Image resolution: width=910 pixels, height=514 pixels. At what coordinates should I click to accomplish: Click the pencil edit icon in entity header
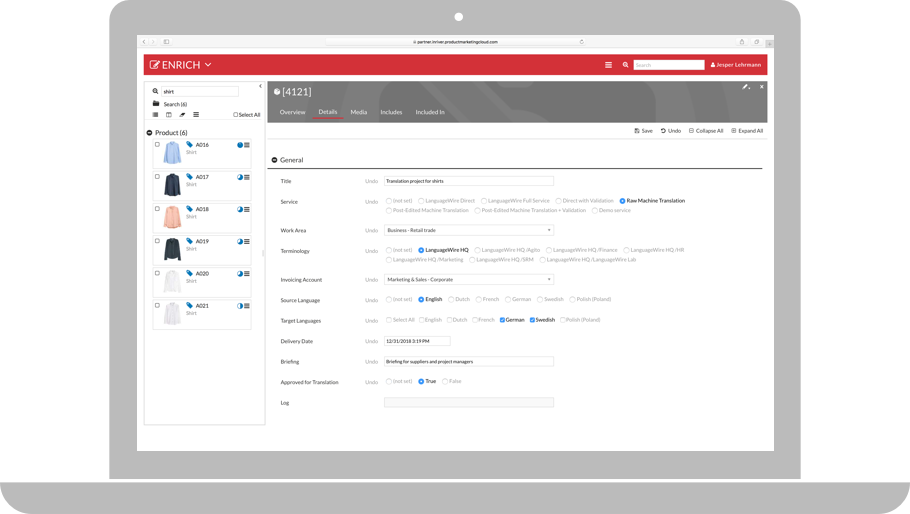[745, 87]
